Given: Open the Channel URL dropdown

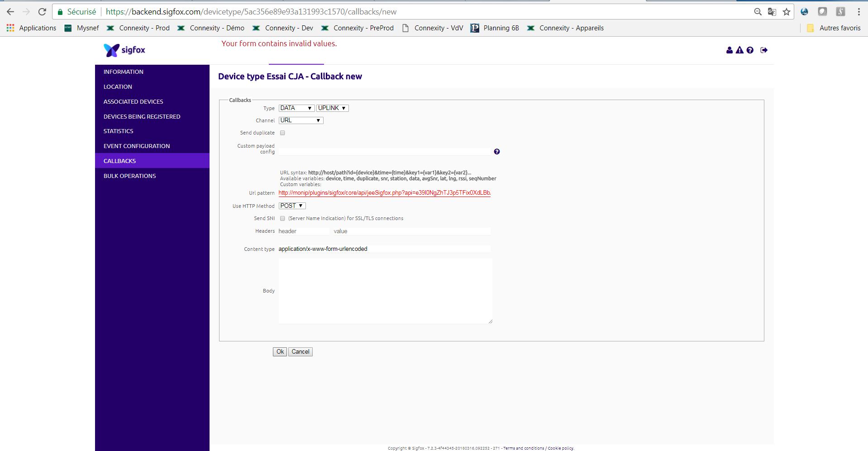Looking at the screenshot, I should coord(301,120).
